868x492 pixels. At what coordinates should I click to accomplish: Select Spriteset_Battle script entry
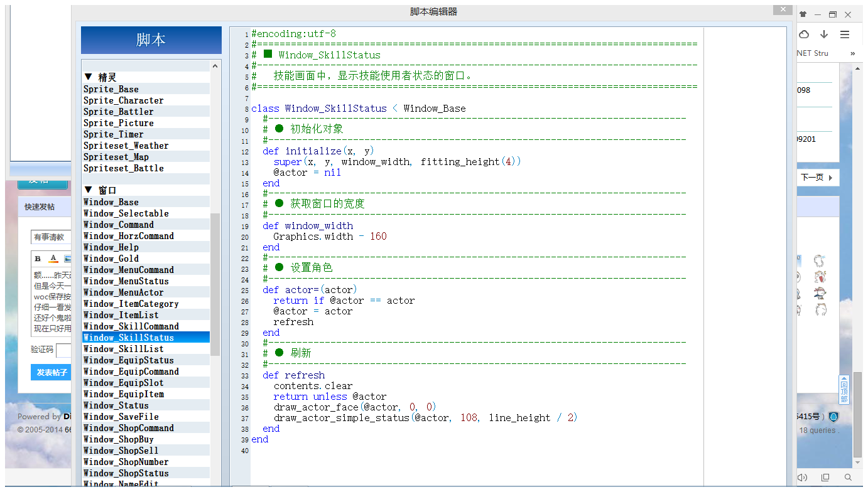146,168
